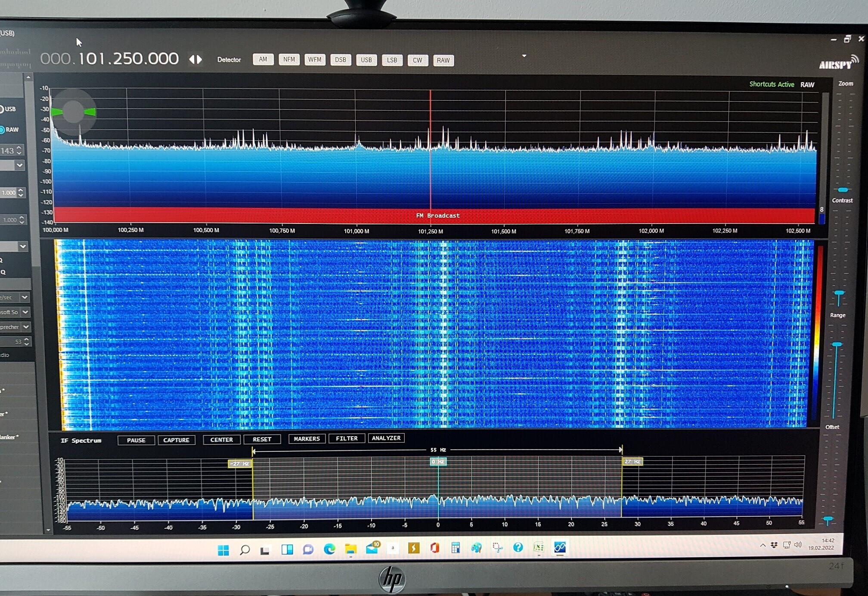Select the RAW radio button in the sidebar
The width and height of the screenshot is (868, 596).
click(2, 130)
